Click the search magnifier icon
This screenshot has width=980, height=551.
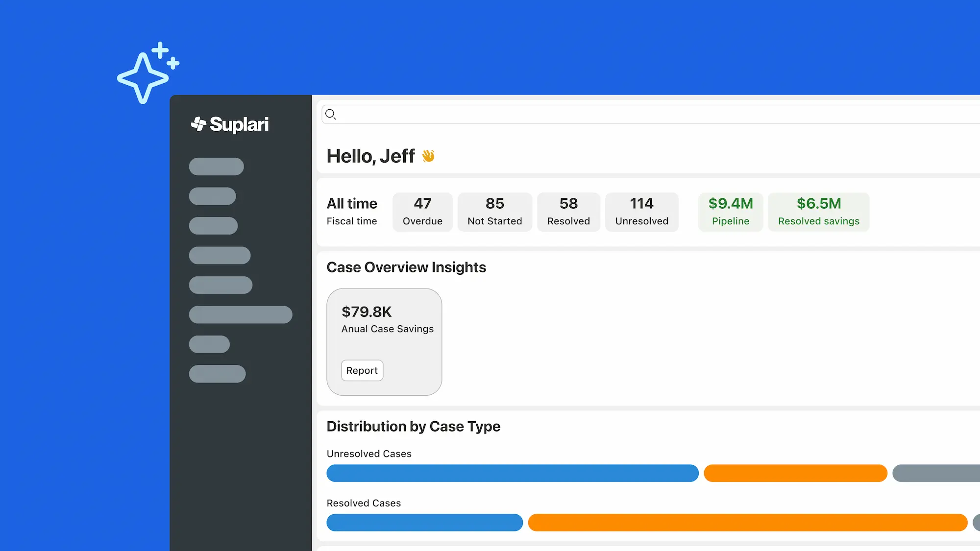(331, 115)
